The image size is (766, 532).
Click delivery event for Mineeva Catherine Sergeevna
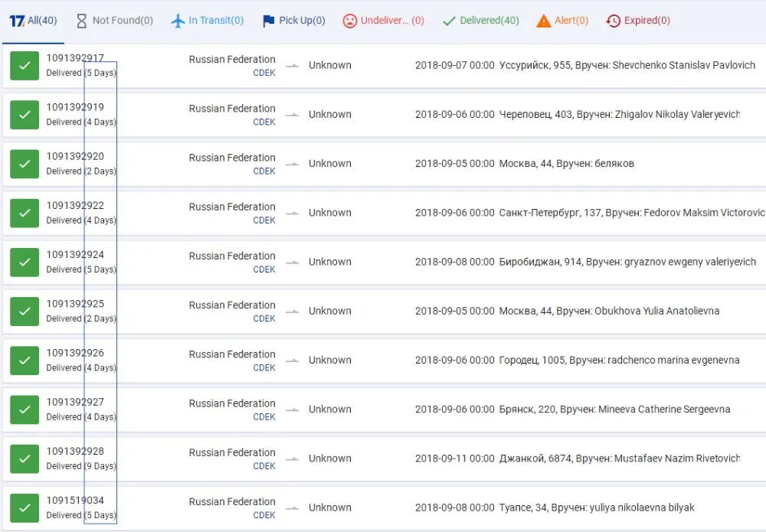[x=572, y=410]
